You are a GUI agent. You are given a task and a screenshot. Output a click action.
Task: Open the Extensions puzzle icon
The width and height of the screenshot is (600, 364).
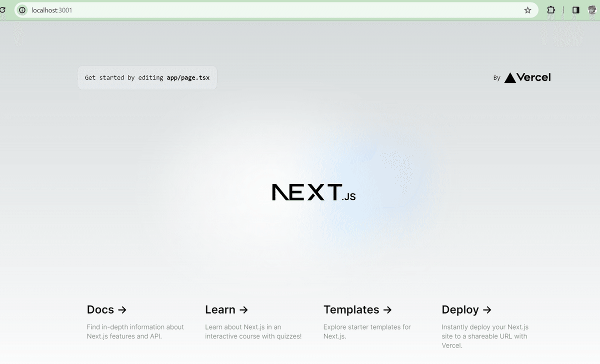click(x=551, y=10)
